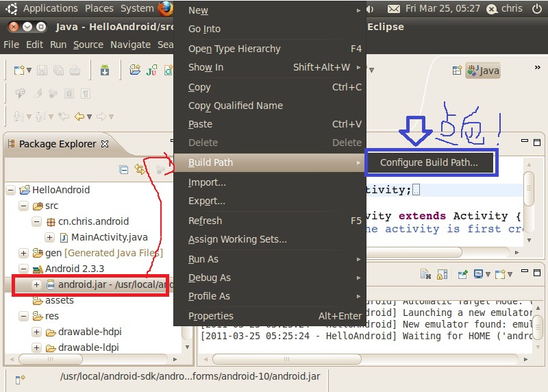Select Open Type Hierarchy menu entry

(269, 49)
